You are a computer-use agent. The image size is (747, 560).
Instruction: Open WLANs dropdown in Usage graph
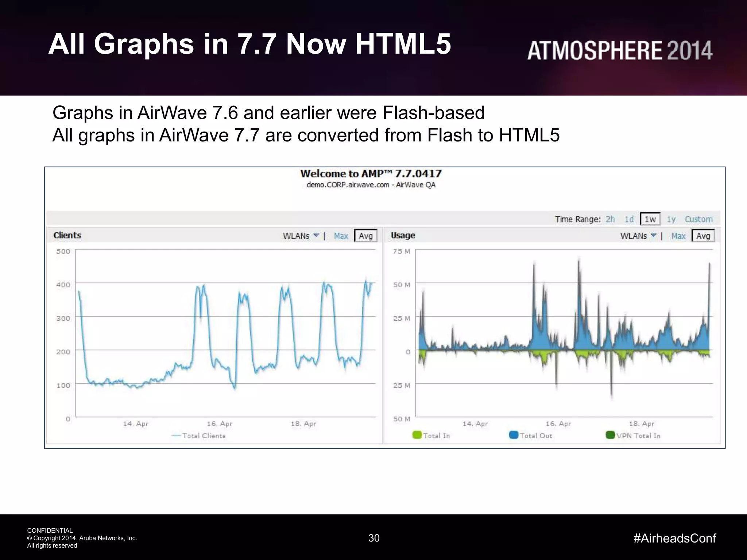tap(639, 236)
